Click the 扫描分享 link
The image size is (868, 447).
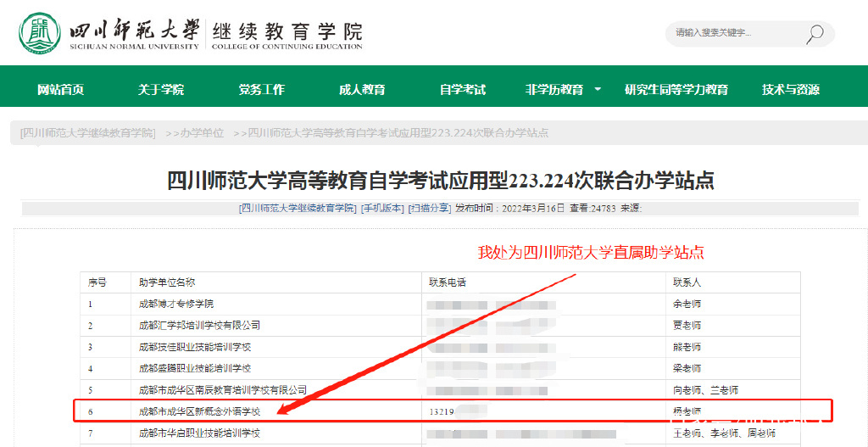[x=429, y=208]
